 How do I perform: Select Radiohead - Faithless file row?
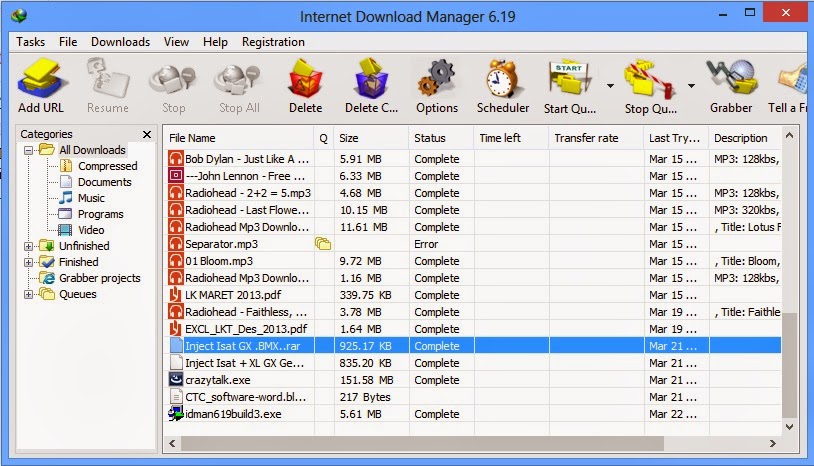coord(473,312)
